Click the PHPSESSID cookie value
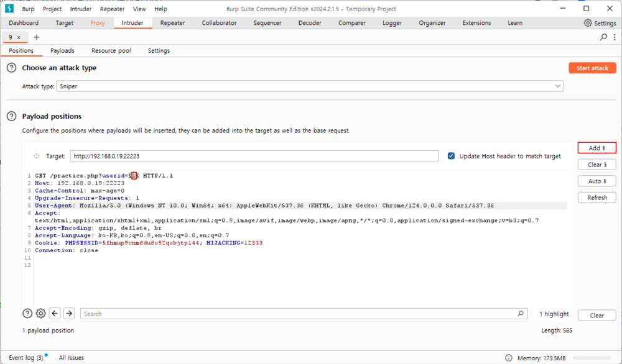Viewport: 622px width, 364px height. point(151,243)
